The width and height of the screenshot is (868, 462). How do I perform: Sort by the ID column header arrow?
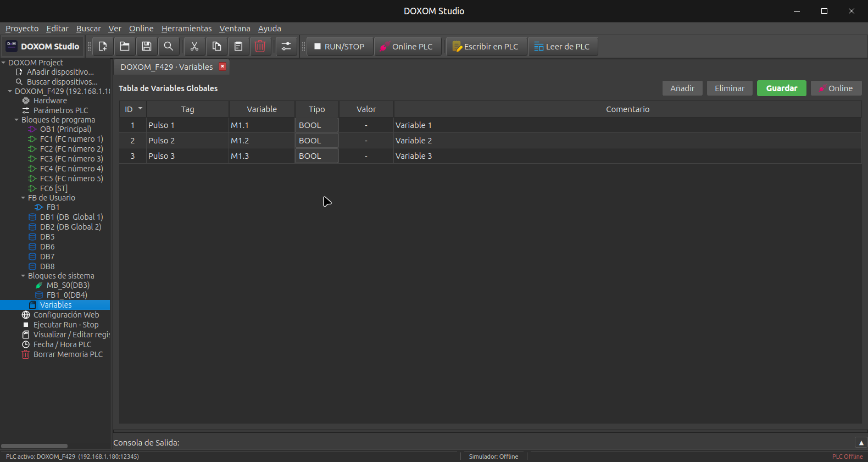140,109
